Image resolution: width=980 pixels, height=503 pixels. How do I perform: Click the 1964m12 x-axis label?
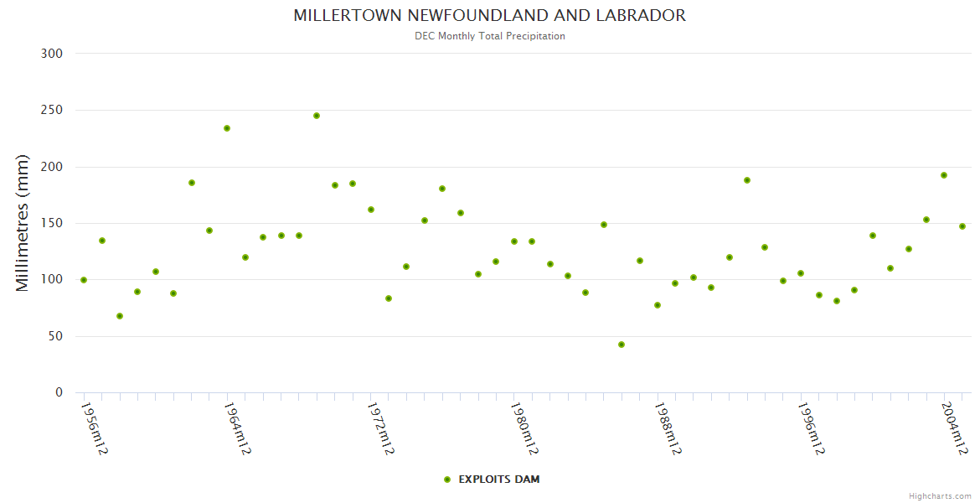coord(235,428)
